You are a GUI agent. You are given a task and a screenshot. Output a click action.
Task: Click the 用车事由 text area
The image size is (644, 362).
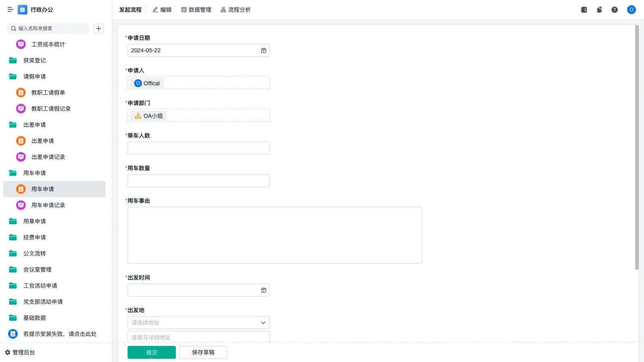pyautogui.click(x=275, y=235)
